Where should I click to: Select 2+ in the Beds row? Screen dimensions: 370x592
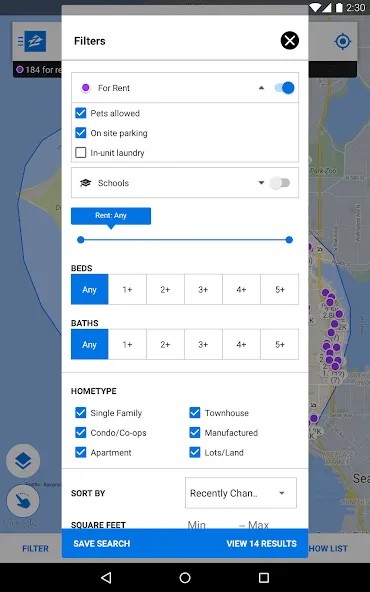165,290
